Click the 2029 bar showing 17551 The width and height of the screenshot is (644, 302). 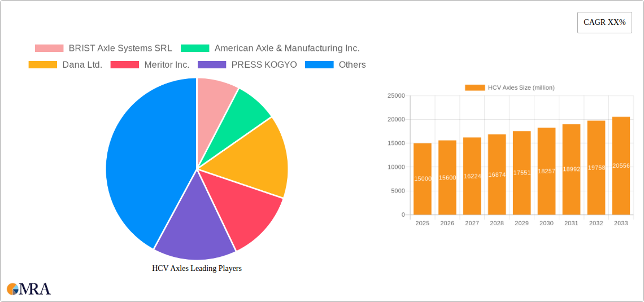tap(521, 173)
